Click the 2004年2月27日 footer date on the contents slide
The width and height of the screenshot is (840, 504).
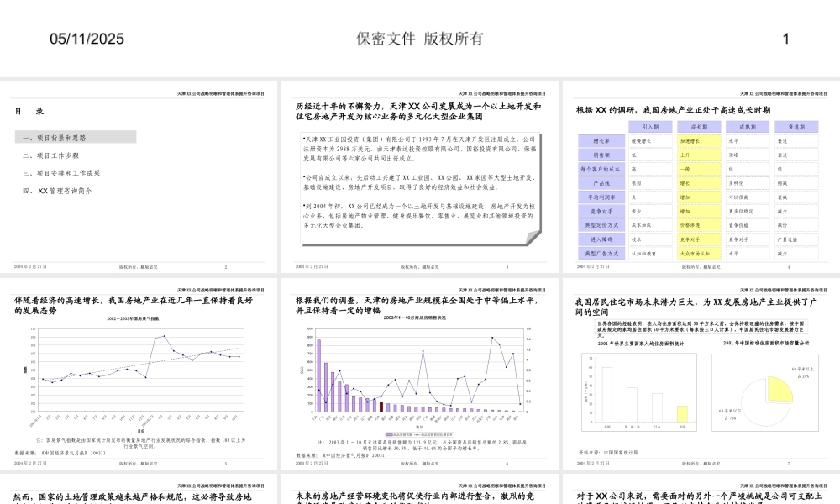click(x=30, y=266)
